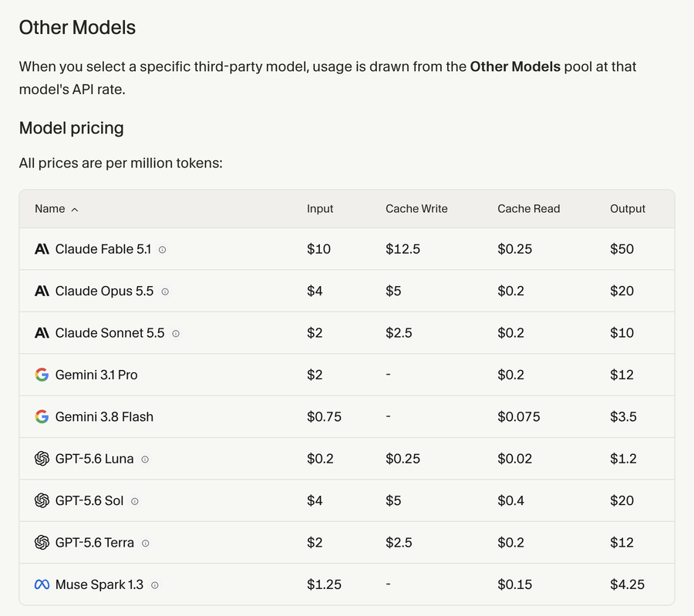Click the $0.075 cache read price for Gemini 3.8 Flash
The width and height of the screenshot is (694, 616).
(x=519, y=417)
